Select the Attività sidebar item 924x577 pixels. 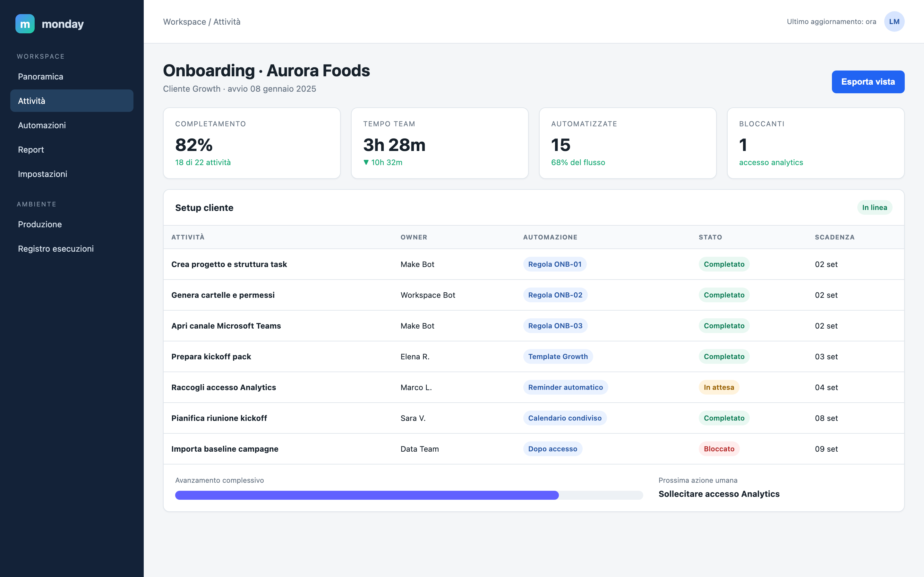click(x=72, y=101)
